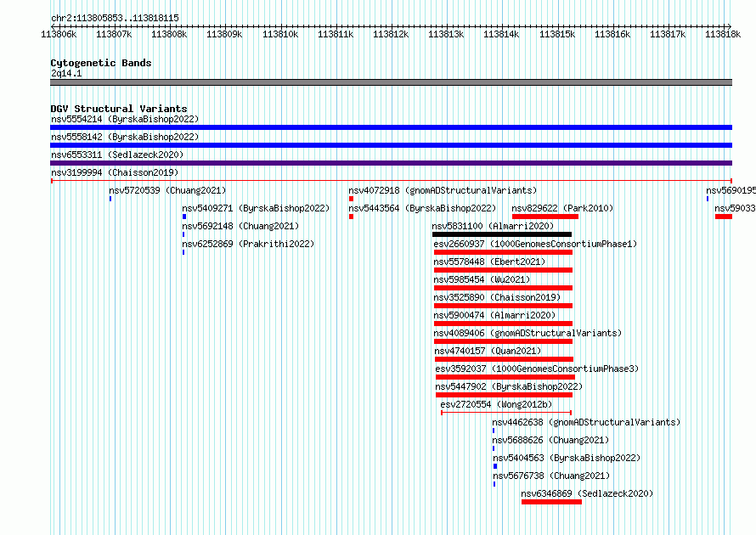Open the nsv3525890 (Chaisson2019) label
The height and width of the screenshot is (535, 756).
click(x=497, y=297)
